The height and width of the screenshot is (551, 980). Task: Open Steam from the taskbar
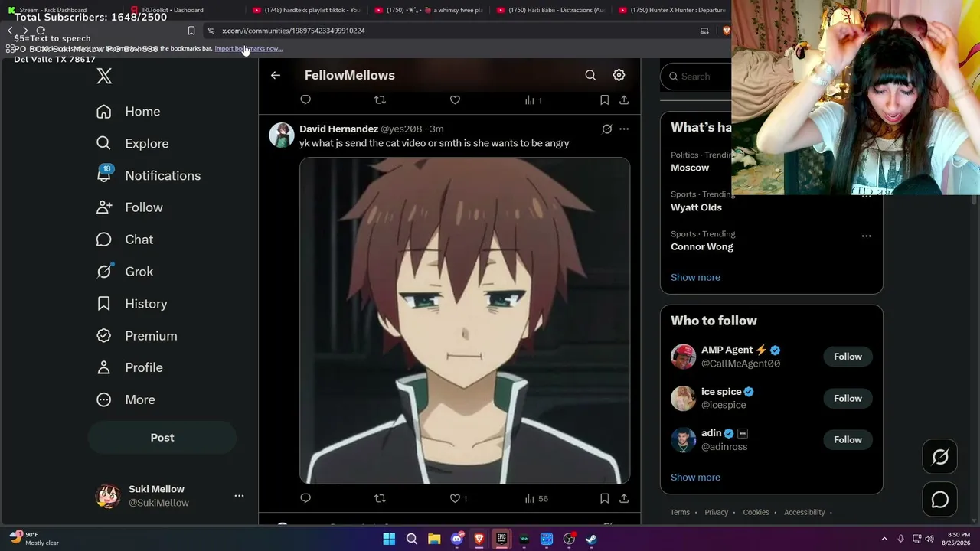[x=591, y=539]
